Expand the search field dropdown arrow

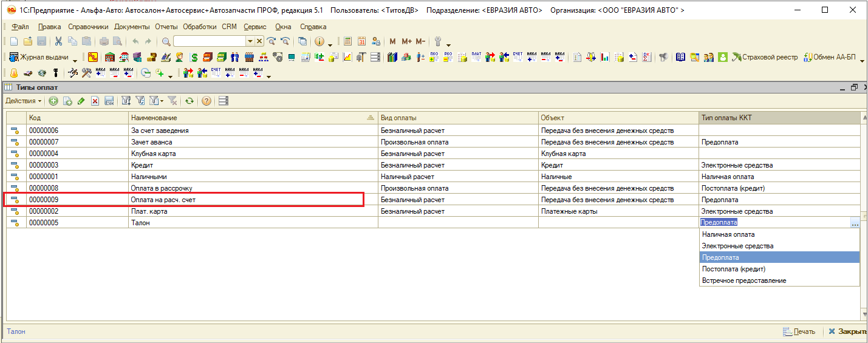(x=250, y=41)
